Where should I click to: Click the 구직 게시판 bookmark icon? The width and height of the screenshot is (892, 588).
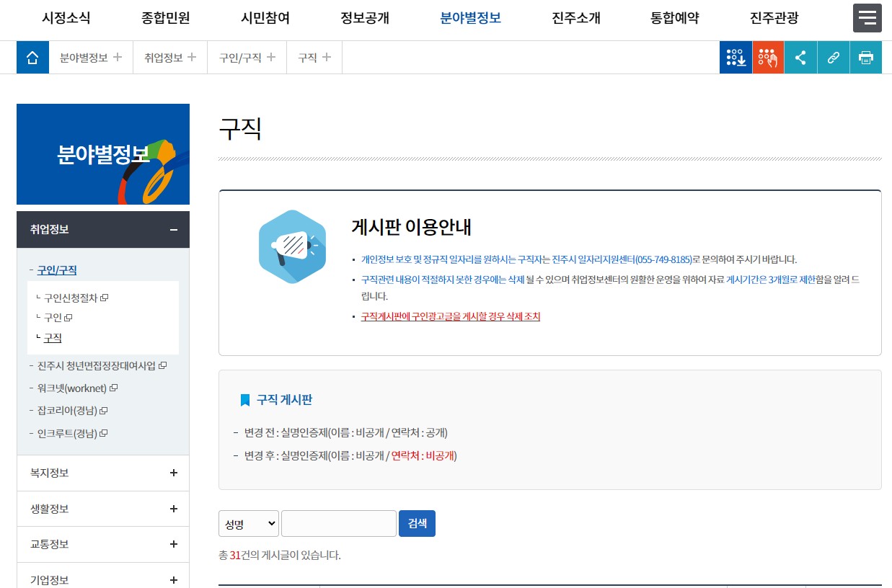245,400
